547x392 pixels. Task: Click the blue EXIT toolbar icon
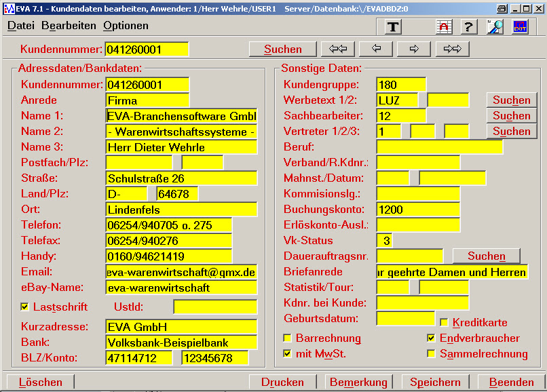[520, 27]
